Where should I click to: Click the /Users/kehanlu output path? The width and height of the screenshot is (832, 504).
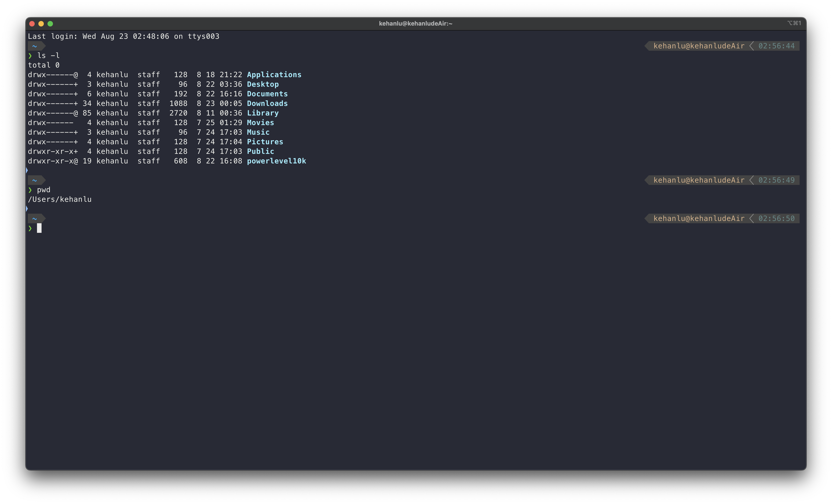(60, 199)
